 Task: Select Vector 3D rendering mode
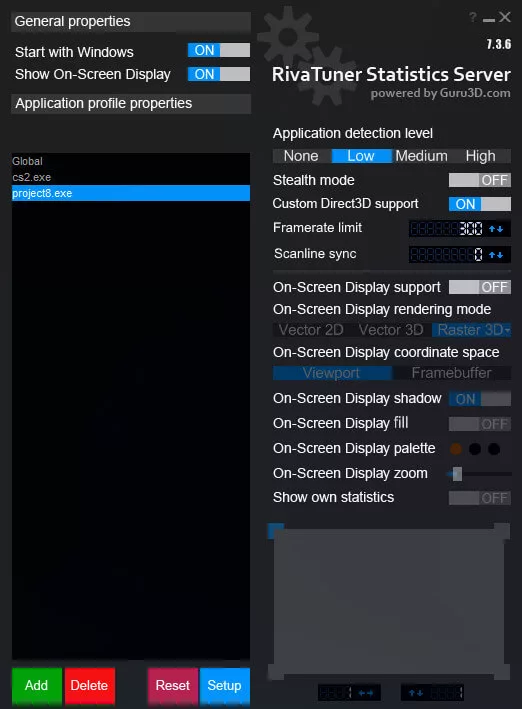point(391,330)
